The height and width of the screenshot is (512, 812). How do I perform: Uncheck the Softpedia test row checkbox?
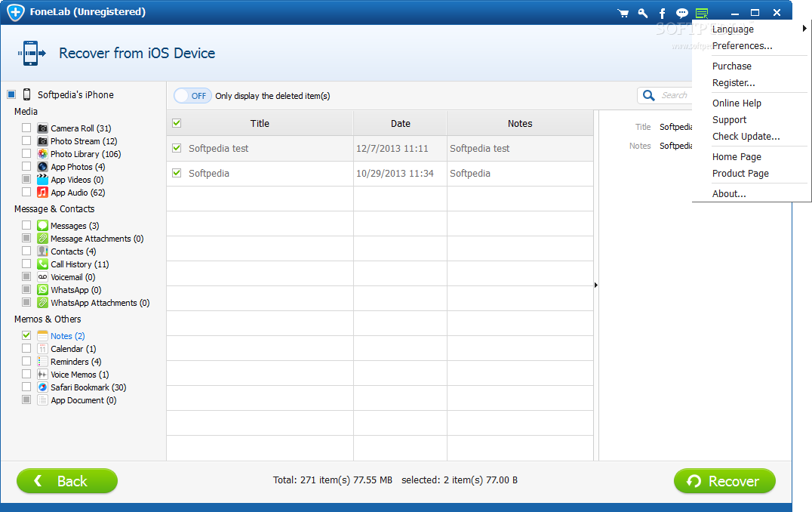[177, 148]
